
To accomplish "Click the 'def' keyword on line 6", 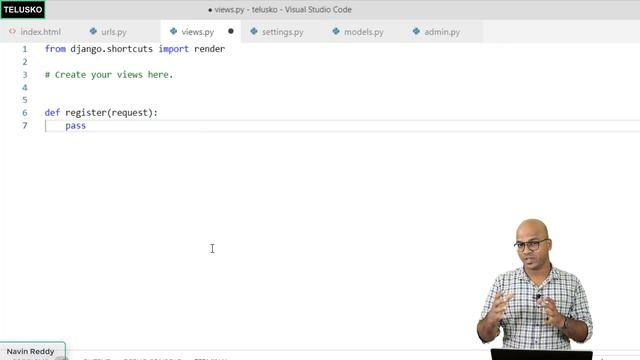I will click(x=52, y=113).
